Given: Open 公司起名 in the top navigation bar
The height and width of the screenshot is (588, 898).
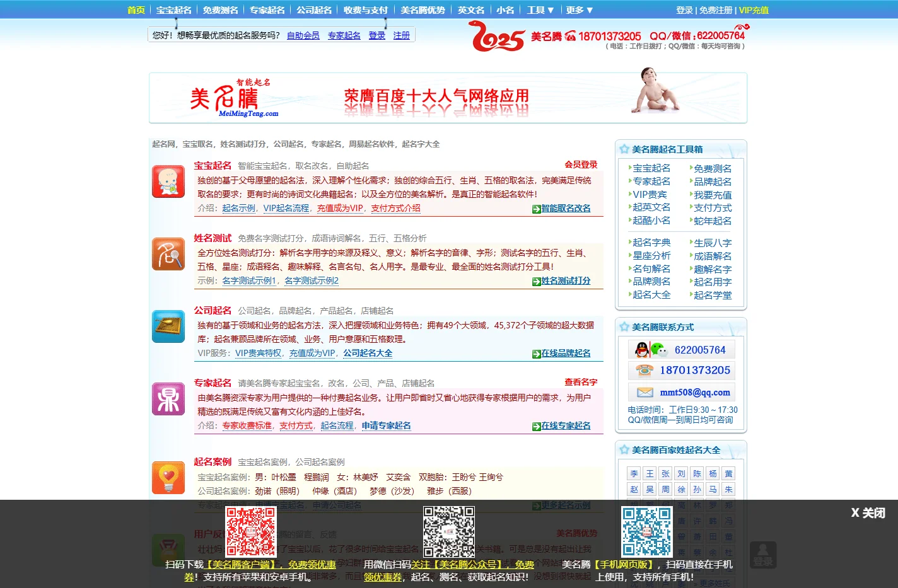Looking at the screenshot, I should pyautogui.click(x=314, y=10).
